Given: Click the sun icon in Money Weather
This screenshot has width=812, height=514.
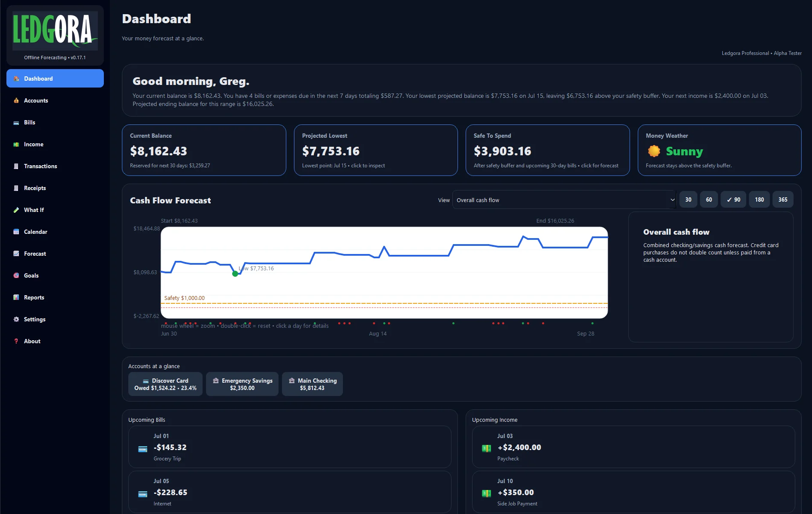Looking at the screenshot, I should [x=654, y=151].
